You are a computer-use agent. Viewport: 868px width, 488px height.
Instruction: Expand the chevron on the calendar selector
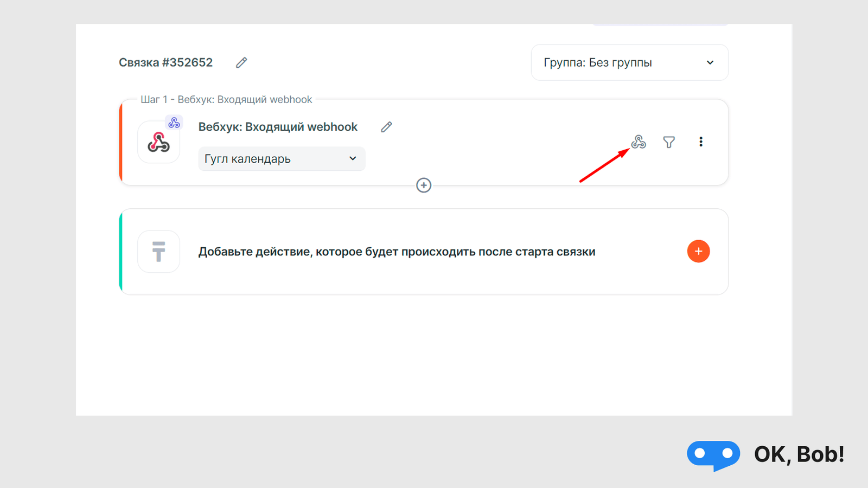(x=353, y=158)
